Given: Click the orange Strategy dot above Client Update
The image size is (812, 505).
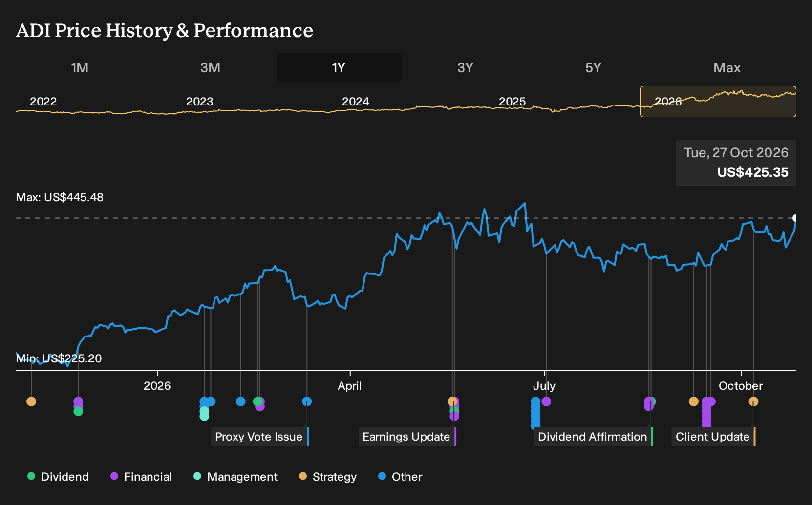Looking at the screenshot, I should coord(753,401).
